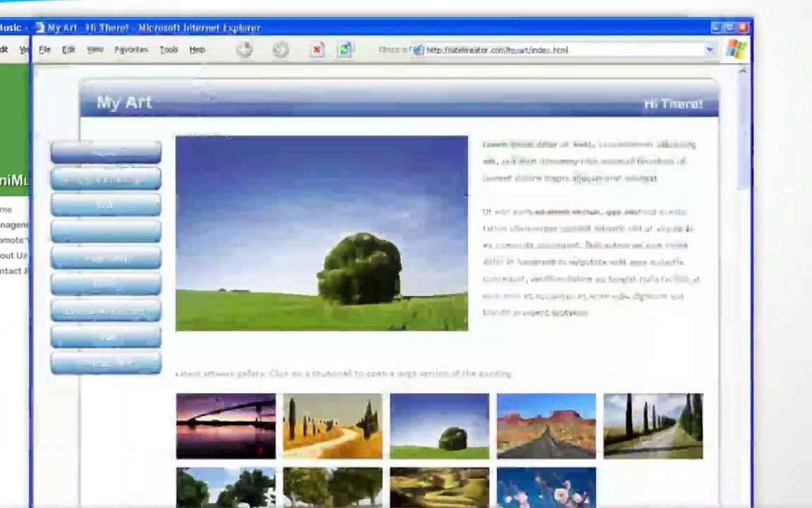Click the scrollbar up arrow of the page
The width and height of the screenshot is (812, 508).
743,71
